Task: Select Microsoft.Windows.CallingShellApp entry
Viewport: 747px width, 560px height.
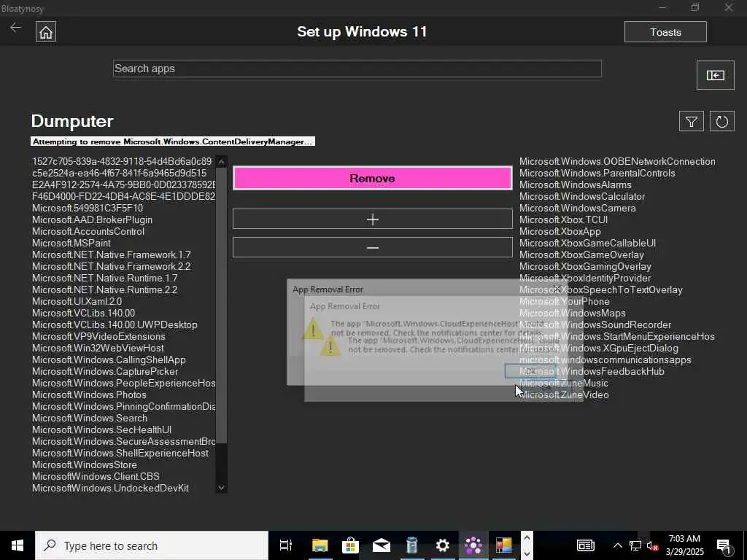Action: point(109,359)
